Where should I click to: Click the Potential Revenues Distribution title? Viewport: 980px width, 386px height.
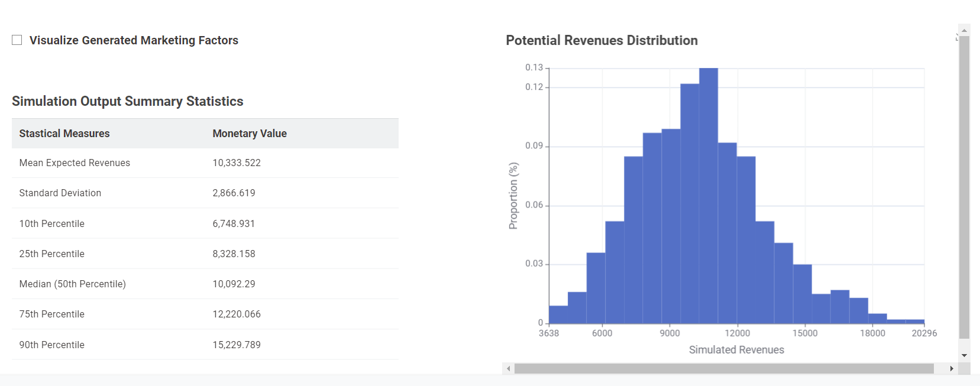point(601,40)
